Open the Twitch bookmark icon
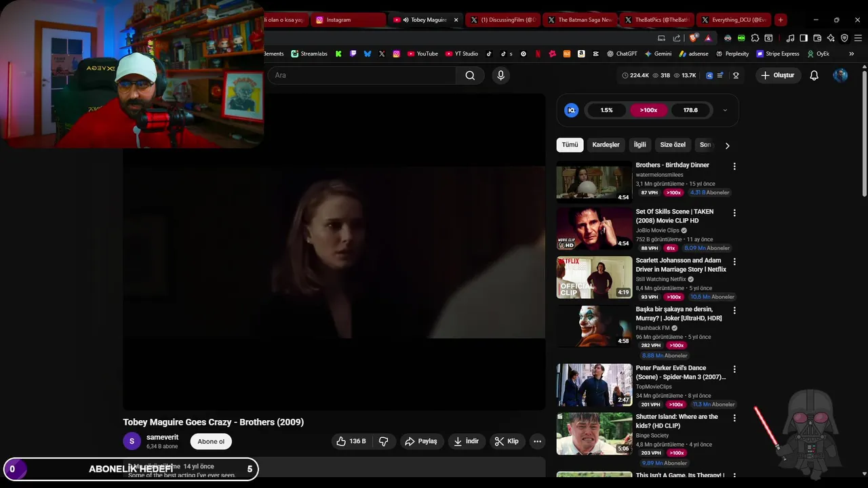This screenshot has height=488, width=868. [x=353, y=54]
